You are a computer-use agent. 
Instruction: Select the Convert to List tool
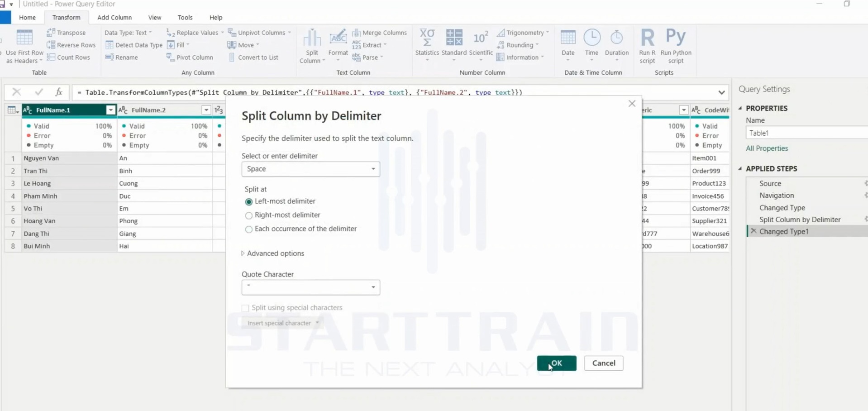(253, 57)
